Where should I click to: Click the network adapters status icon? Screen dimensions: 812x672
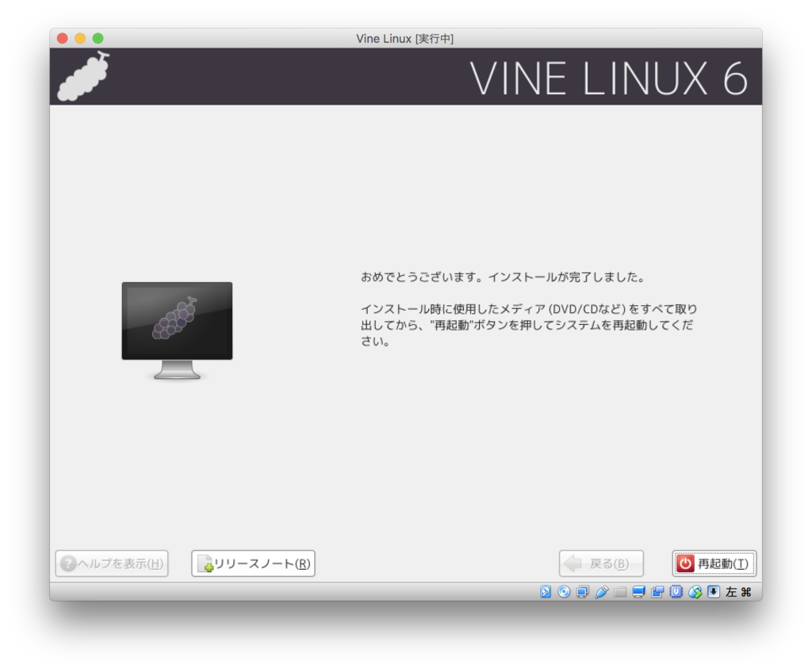(583, 592)
